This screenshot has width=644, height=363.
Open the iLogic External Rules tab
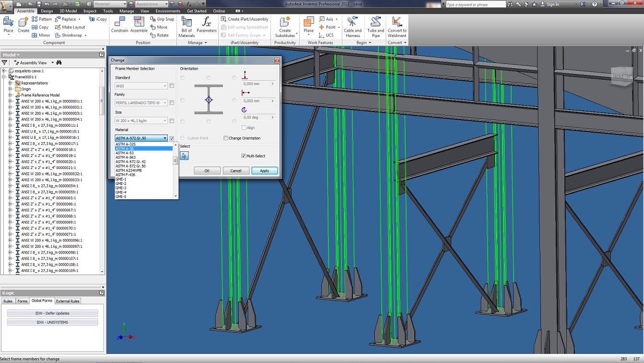click(68, 301)
